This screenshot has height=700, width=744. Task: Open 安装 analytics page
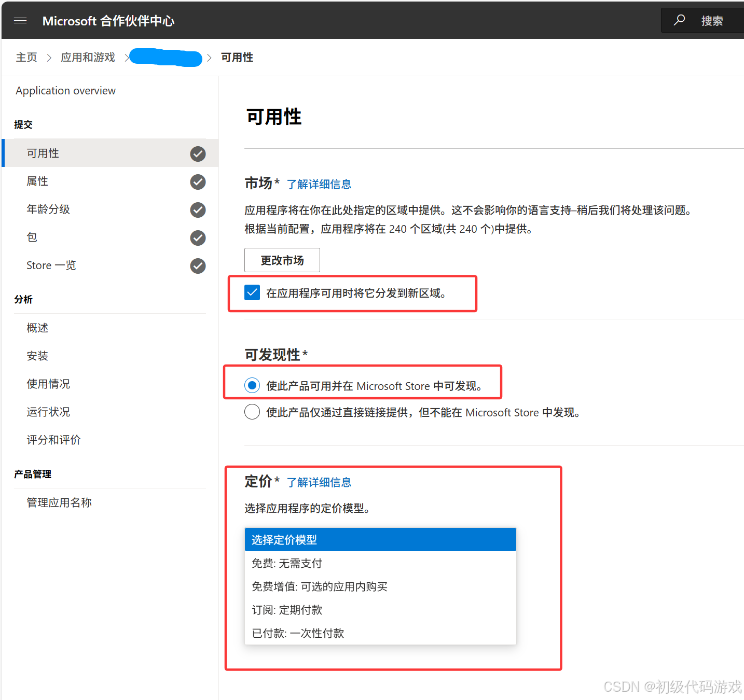pyautogui.click(x=37, y=356)
